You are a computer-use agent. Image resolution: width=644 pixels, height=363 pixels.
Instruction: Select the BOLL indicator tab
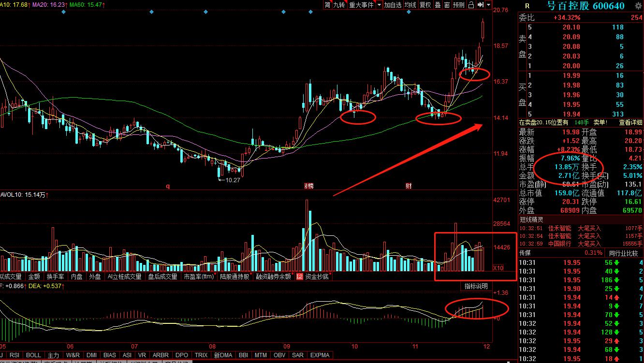34,355
